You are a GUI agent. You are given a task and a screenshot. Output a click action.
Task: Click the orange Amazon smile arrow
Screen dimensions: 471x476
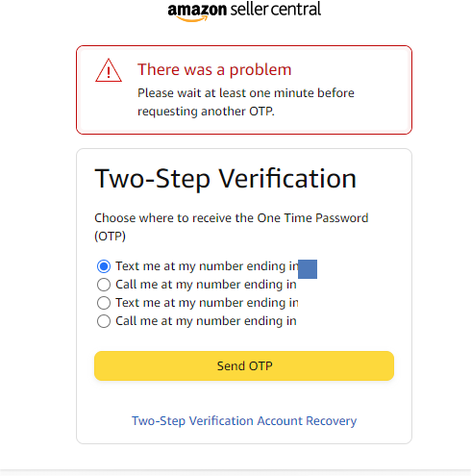[192, 19]
